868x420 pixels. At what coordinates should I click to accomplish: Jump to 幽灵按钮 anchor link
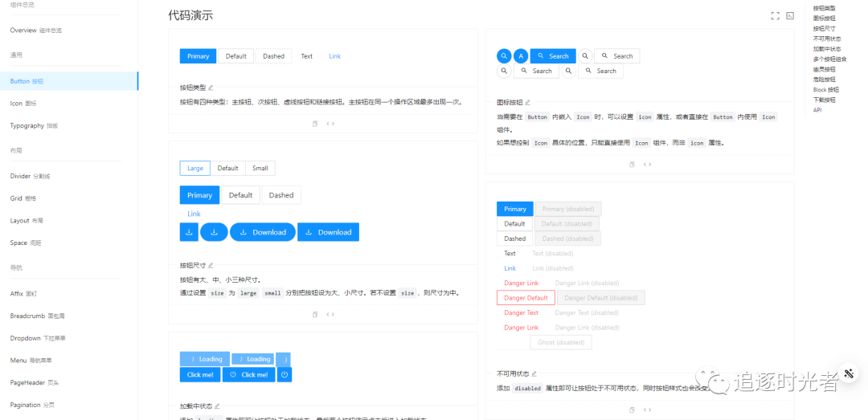[825, 69]
